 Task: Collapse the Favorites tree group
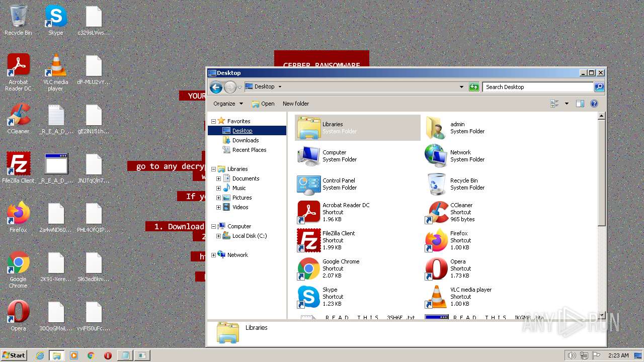[x=213, y=121]
